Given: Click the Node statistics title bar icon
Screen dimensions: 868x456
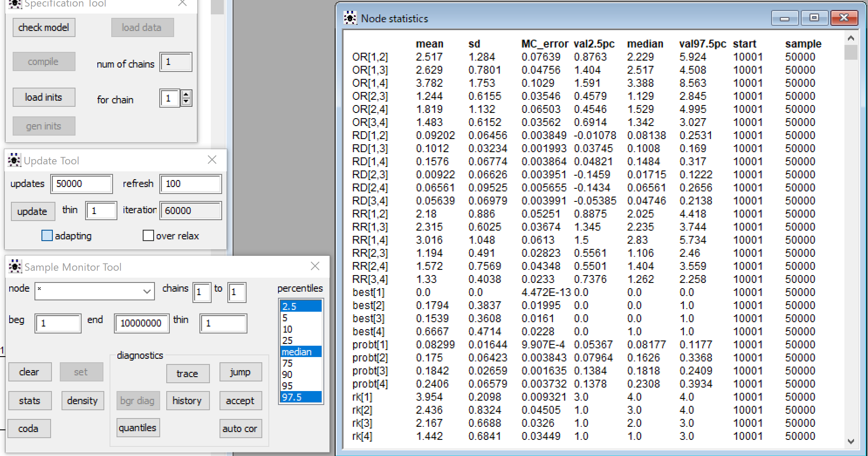Looking at the screenshot, I should coord(350,18).
